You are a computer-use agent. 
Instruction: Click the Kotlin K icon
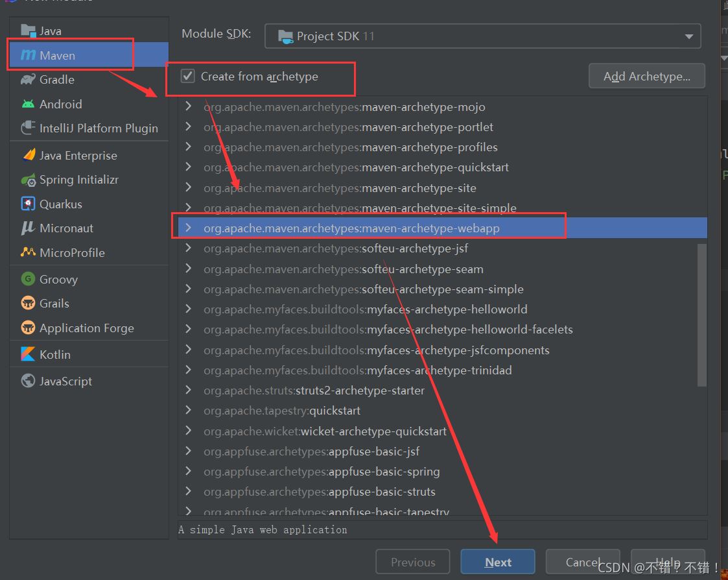(x=29, y=354)
